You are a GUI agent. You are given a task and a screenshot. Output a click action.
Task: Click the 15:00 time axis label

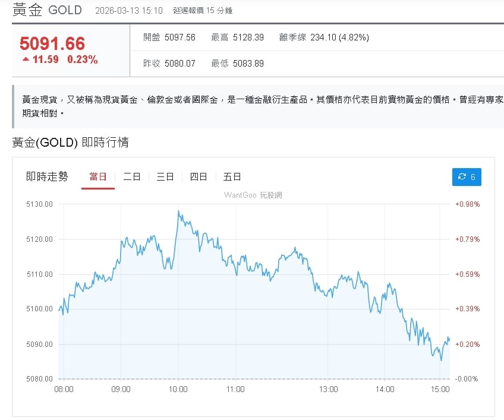[440, 389]
